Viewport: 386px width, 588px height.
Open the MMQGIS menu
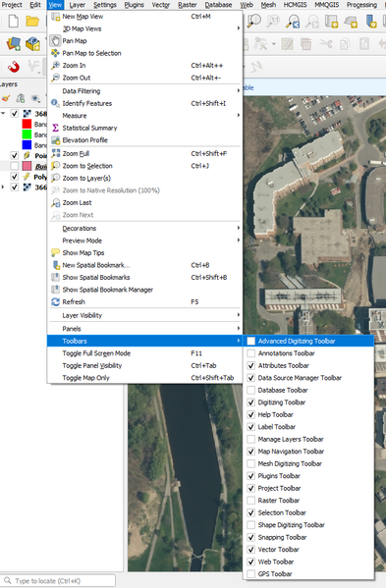[x=326, y=5]
